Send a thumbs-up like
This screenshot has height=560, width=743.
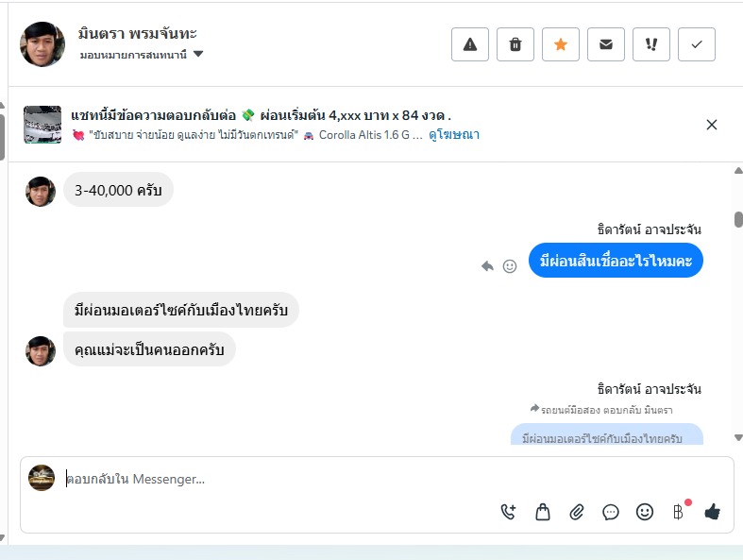pyautogui.click(x=712, y=512)
